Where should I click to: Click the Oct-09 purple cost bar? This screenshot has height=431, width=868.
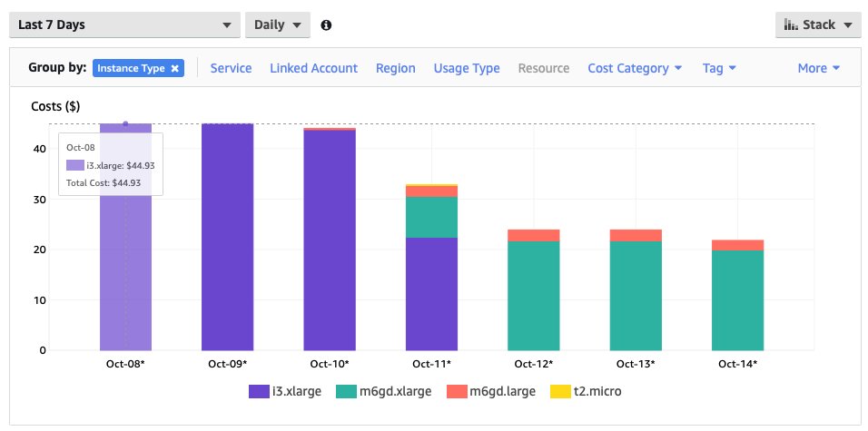227,236
